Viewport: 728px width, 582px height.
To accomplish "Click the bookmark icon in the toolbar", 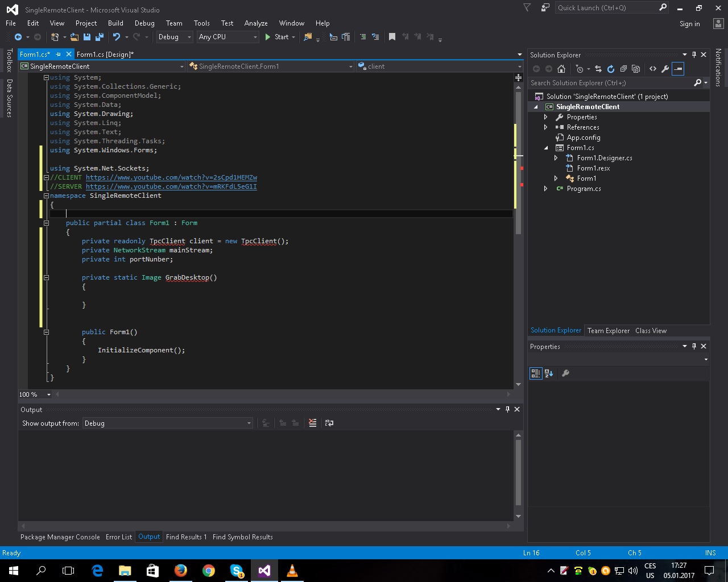I will tap(392, 37).
